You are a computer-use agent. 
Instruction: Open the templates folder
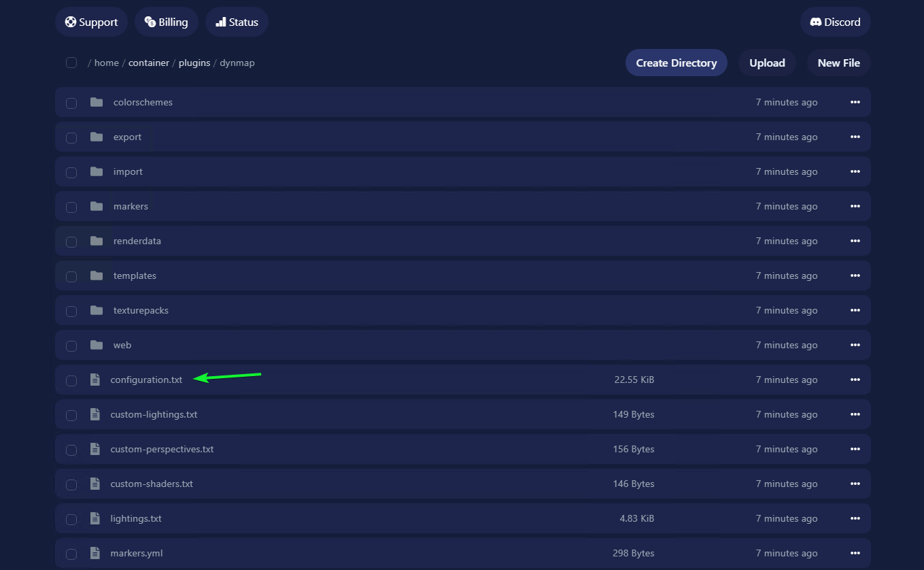(135, 275)
